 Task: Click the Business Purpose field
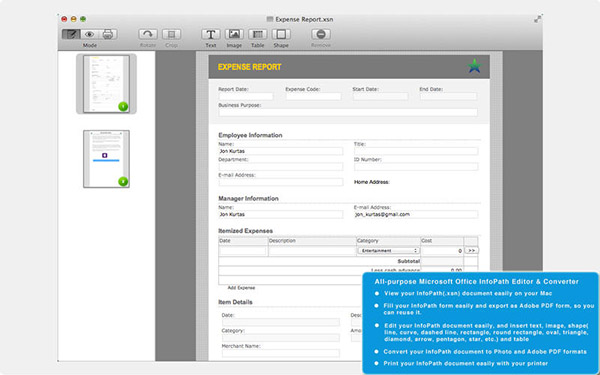348,112
